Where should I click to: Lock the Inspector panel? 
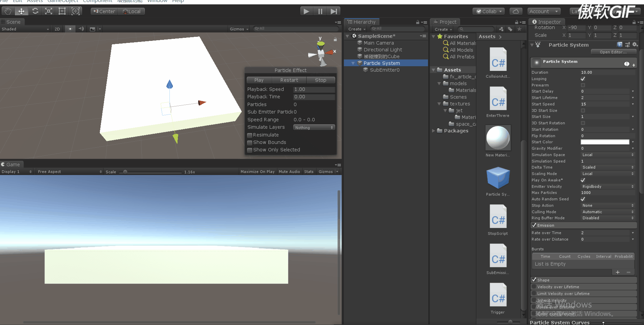pos(634,22)
